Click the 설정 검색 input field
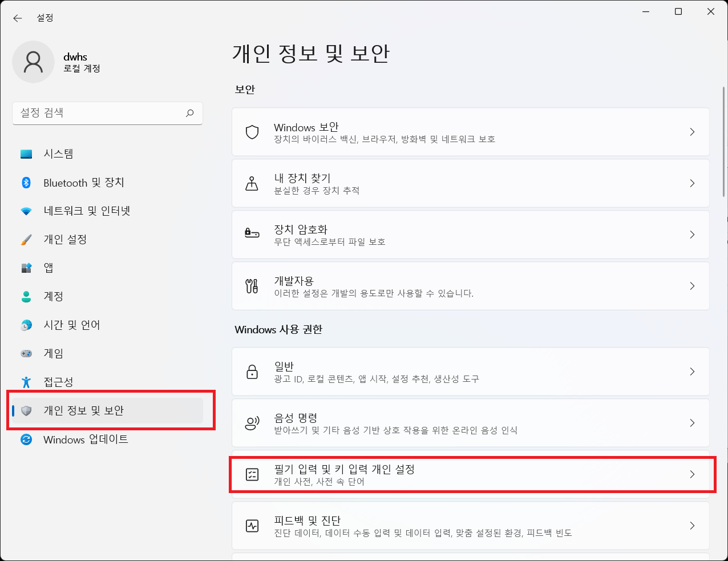The image size is (728, 561). point(107,113)
